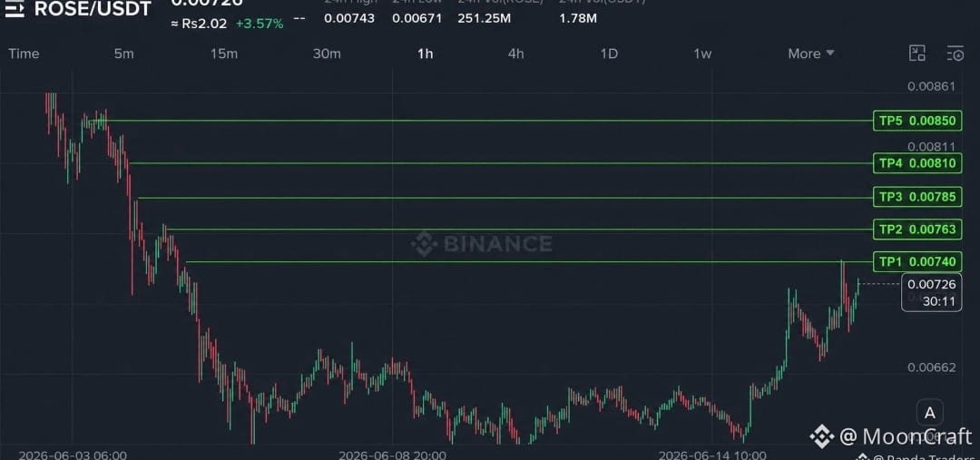Click the +3.57% change value
Viewport: 980px width, 460px height.
tap(260, 24)
